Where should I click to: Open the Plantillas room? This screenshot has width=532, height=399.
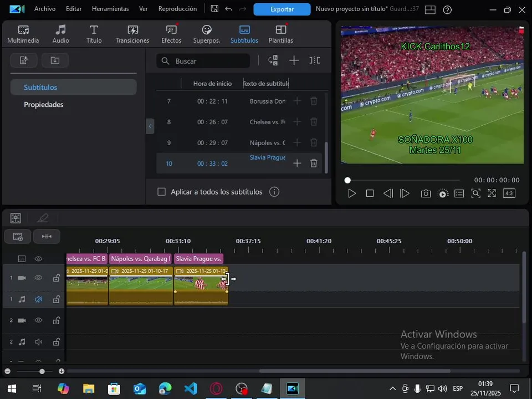tap(280, 34)
